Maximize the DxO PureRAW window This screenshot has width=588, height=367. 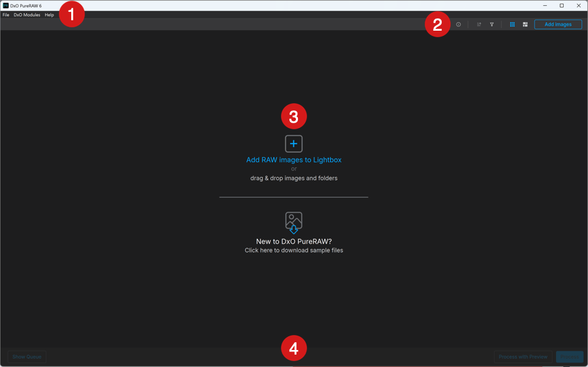562,6
